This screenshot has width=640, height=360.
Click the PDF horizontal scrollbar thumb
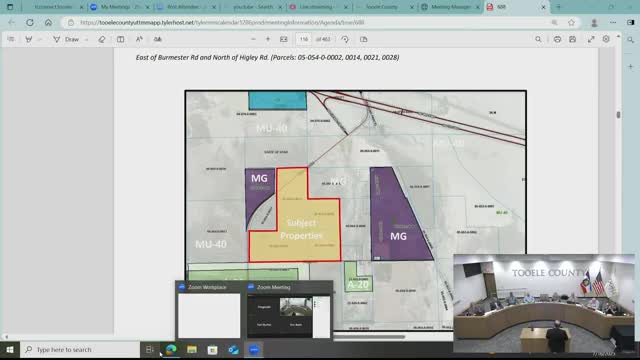pyautogui.click(x=369, y=337)
